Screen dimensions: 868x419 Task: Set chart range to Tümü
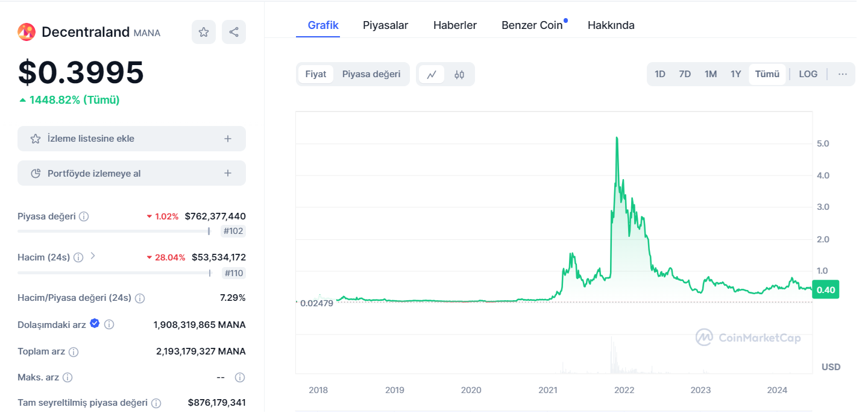coord(767,74)
